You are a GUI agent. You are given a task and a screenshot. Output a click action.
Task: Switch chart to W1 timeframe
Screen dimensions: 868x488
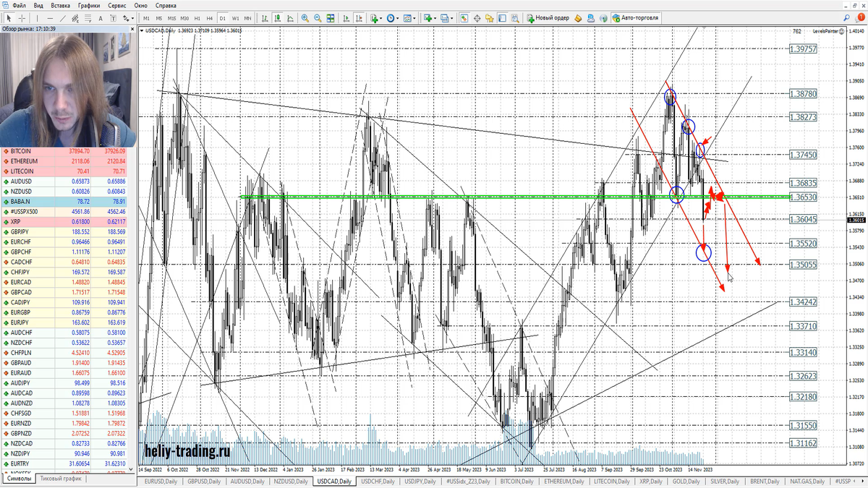click(235, 17)
